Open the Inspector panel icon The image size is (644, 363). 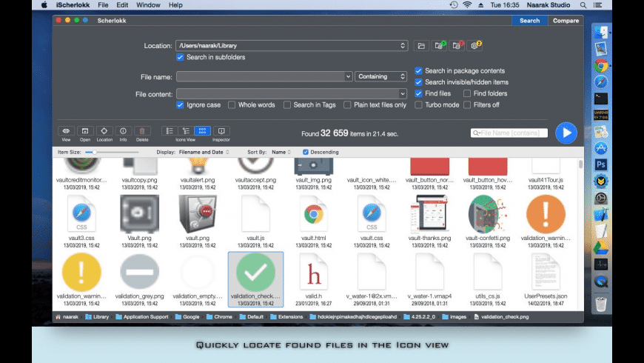coord(221,130)
